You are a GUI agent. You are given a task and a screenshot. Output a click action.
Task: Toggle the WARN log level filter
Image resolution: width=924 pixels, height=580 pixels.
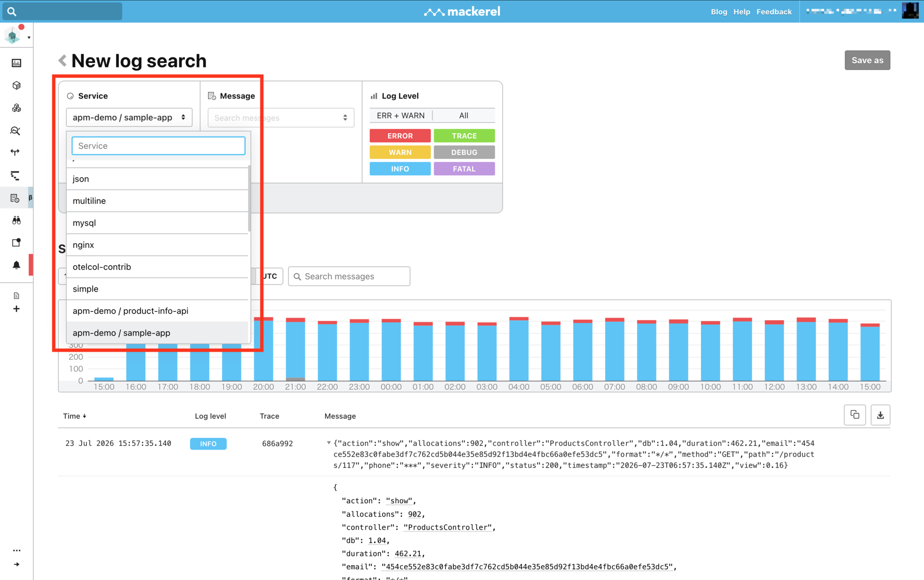pos(400,153)
